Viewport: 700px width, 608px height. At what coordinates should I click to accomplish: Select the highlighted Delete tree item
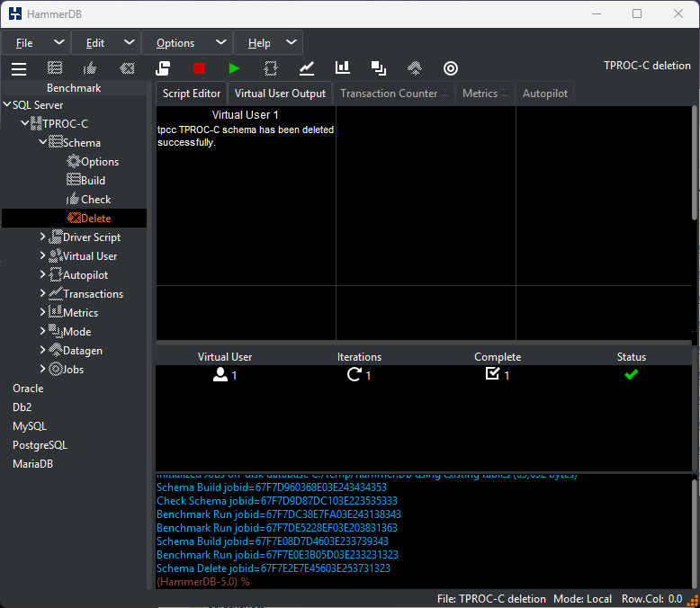pos(74,219)
